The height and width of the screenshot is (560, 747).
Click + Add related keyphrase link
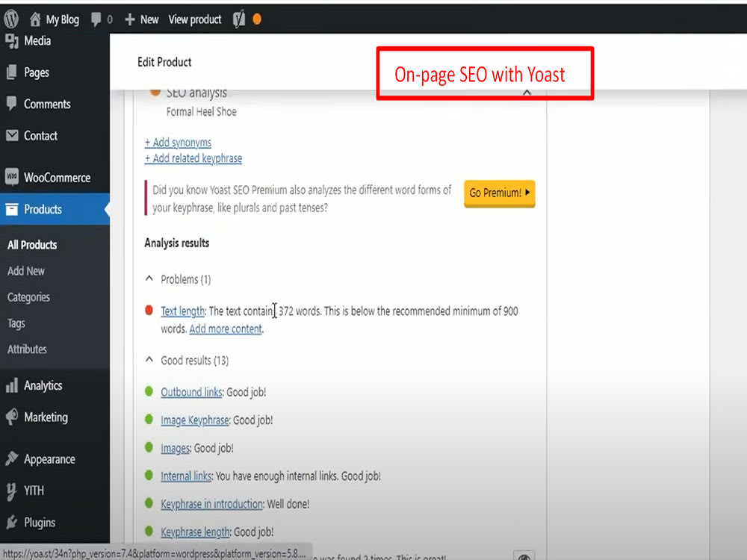pyautogui.click(x=193, y=158)
